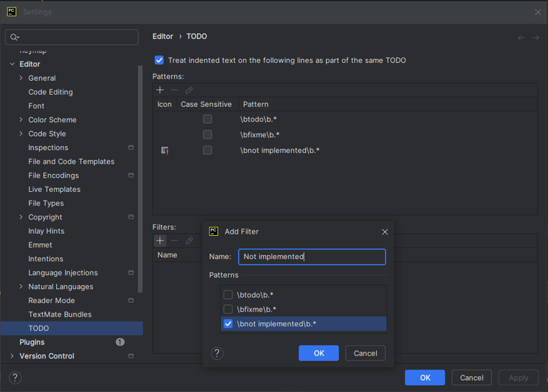This screenshot has height=392, width=548.
Task: Click Editor in the breadcrumb
Action: (x=163, y=36)
